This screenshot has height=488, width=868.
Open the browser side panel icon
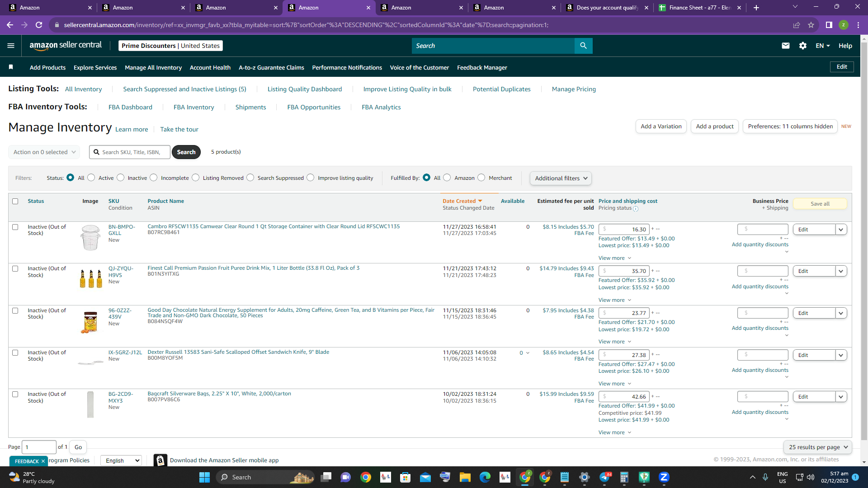829,25
